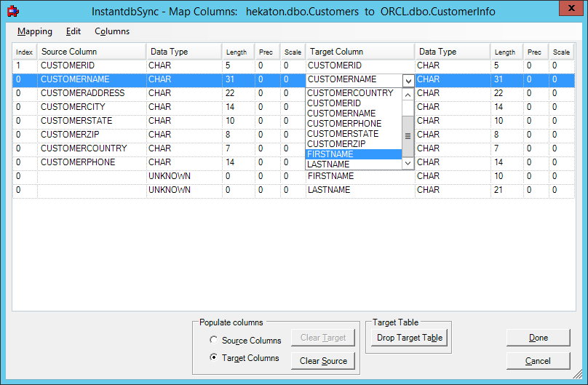Close the Map Columns window

pyautogui.click(x=571, y=8)
